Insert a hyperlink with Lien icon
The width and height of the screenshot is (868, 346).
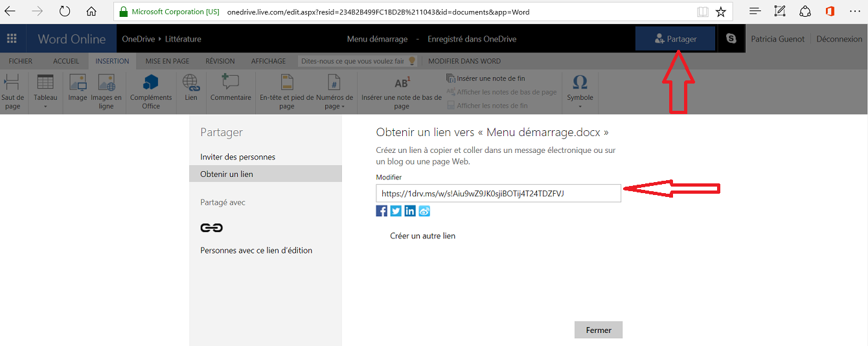191,87
